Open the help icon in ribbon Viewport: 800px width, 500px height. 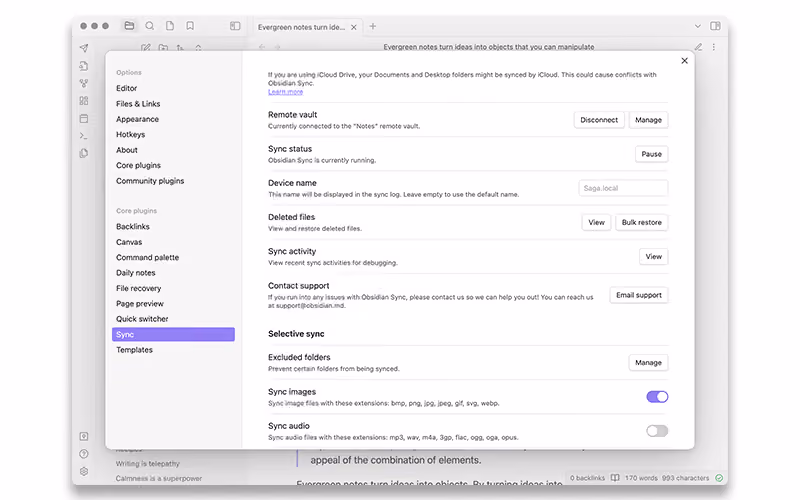click(84, 454)
